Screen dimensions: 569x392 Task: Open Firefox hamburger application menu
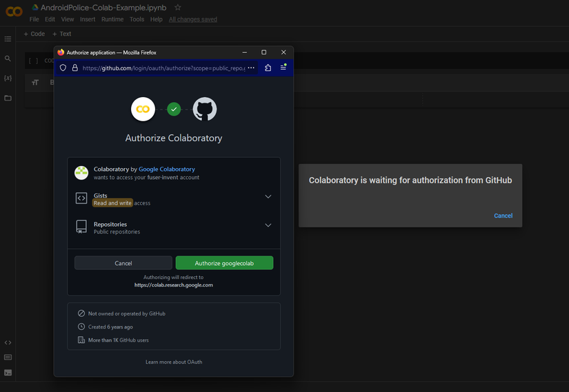click(x=283, y=68)
